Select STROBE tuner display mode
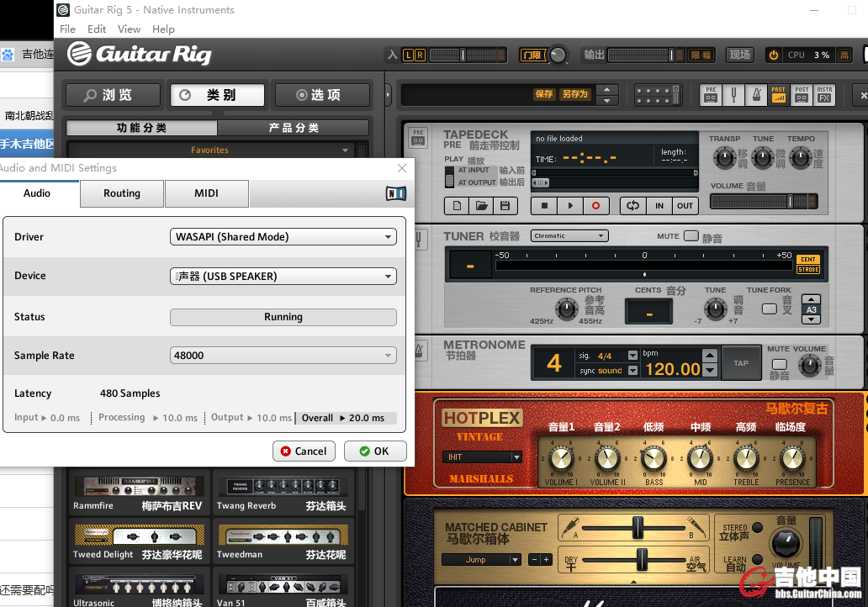This screenshot has width=868, height=607. pyautogui.click(x=808, y=270)
